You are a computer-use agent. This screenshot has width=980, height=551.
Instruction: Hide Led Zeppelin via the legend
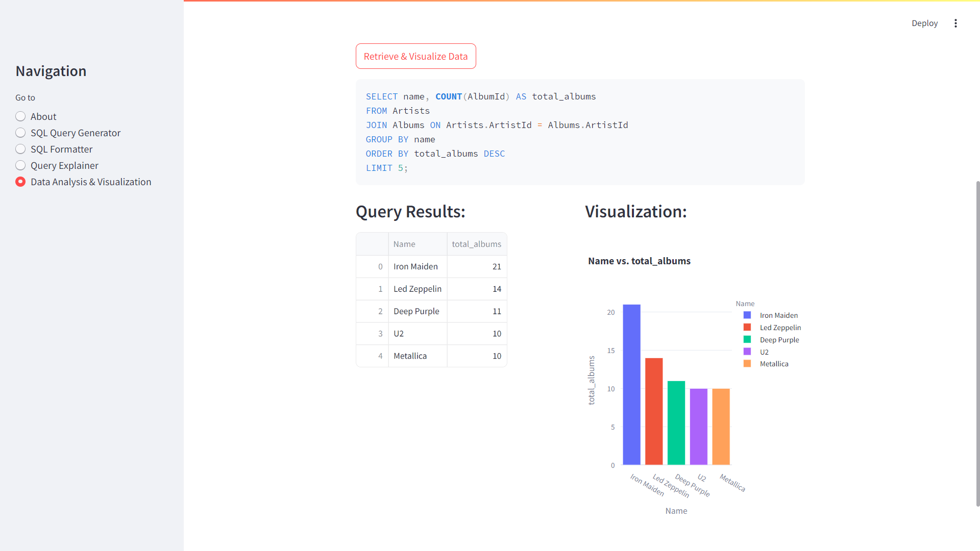(780, 328)
